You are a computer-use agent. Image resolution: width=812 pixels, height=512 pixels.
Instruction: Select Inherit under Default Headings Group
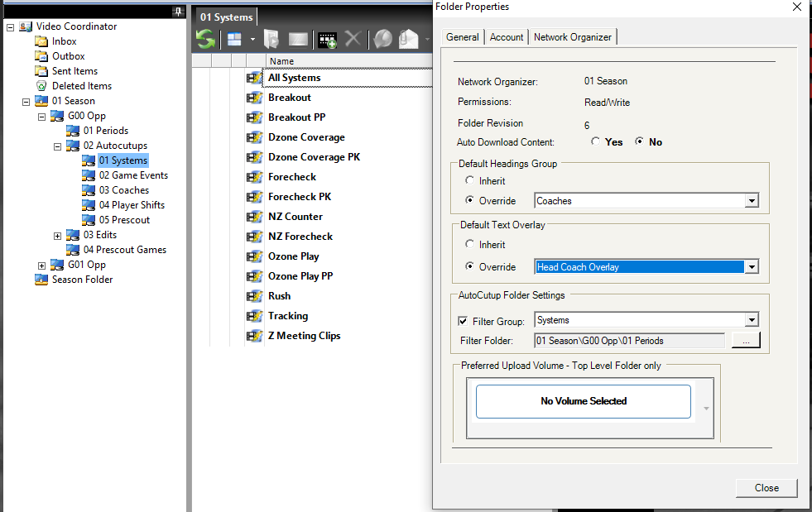(469, 180)
